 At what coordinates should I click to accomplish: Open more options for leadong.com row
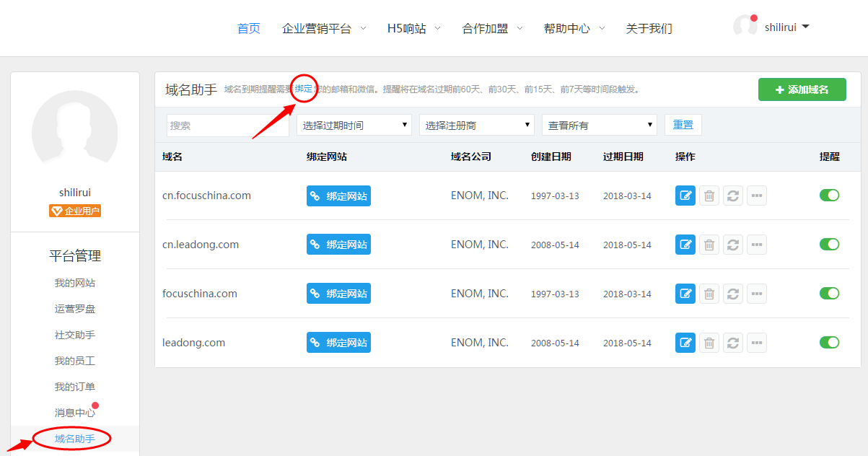756,343
